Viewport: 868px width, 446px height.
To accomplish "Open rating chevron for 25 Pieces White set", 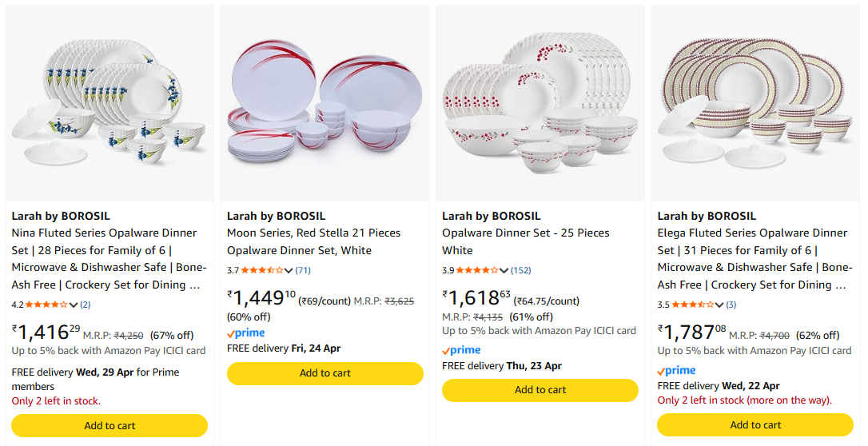I will pyautogui.click(x=504, y=270).
